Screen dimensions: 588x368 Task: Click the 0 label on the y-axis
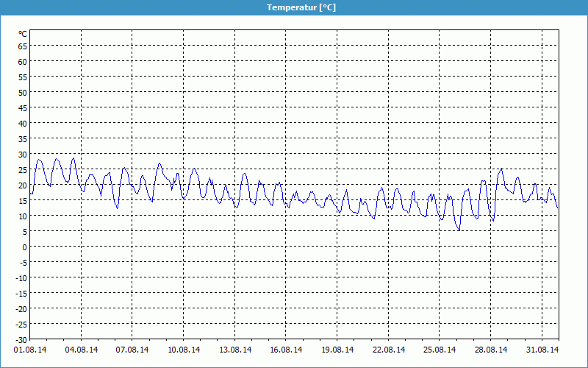point(24,247)
